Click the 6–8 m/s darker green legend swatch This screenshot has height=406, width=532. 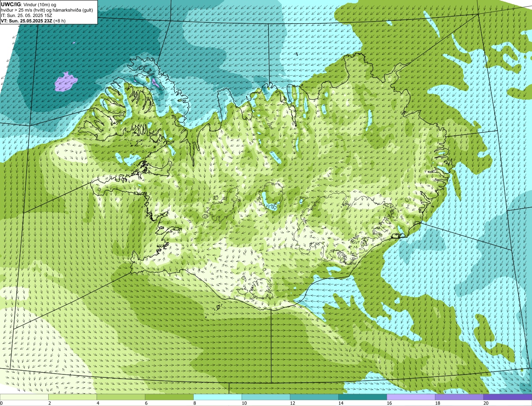170,397
